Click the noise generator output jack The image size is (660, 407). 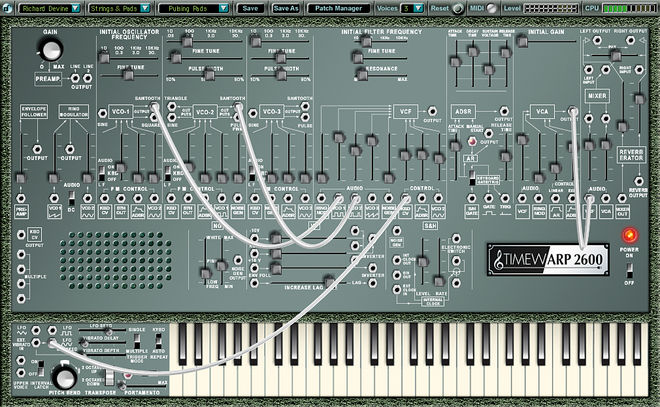click(238, 260)
